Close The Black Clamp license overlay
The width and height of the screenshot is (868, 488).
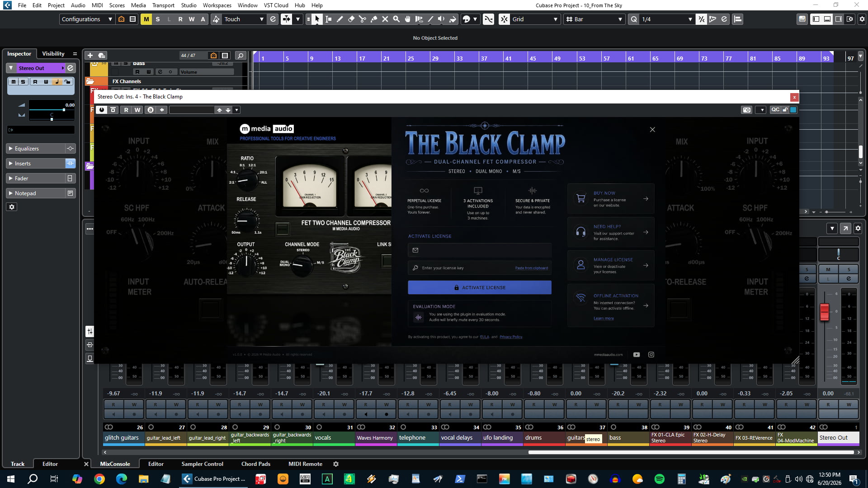(652, 130)
